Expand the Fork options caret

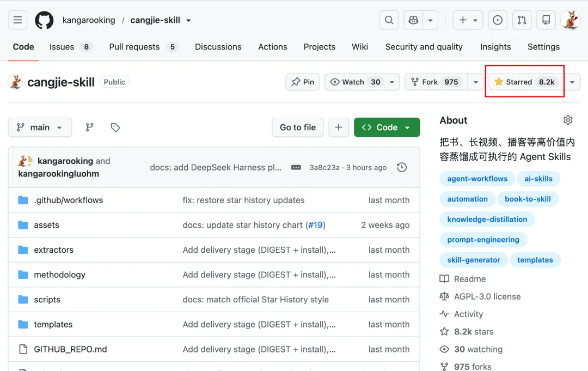(x=475, y=82)
